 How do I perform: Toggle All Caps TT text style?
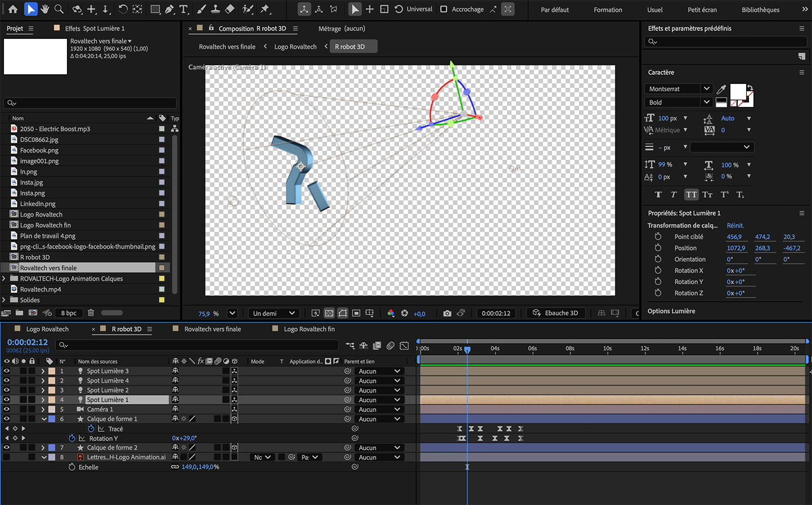point(691,195)
